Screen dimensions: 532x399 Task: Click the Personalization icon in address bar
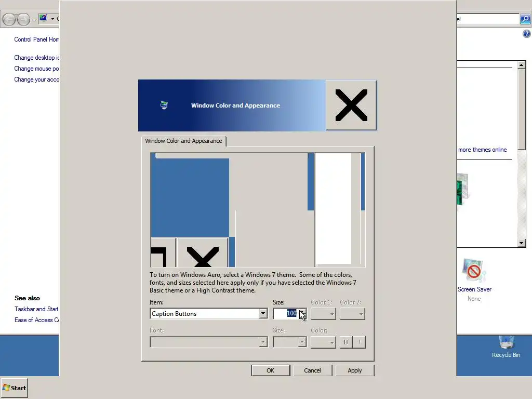(43, 18)
